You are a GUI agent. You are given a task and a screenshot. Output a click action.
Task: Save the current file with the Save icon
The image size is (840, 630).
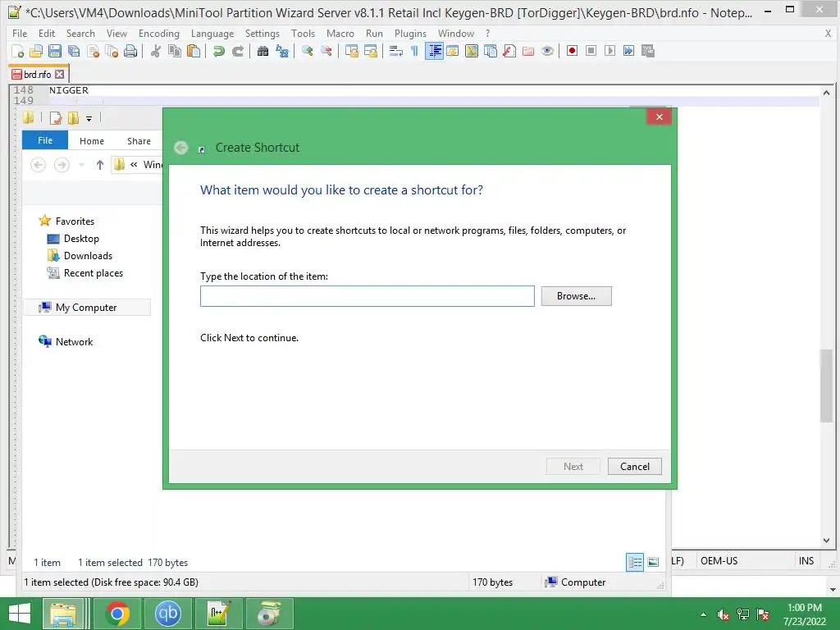pos(55,51)
